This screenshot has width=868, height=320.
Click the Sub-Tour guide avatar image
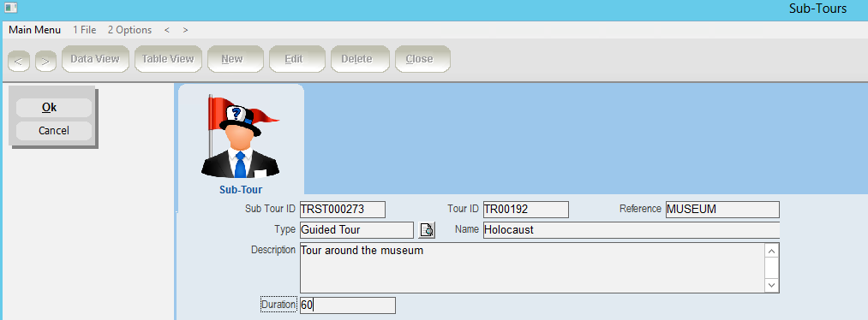click(241, 137)
